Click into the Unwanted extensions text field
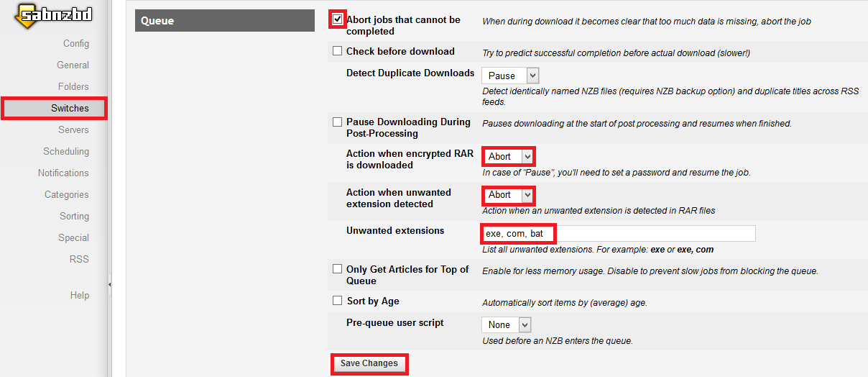The width and height of the screenshot is (868, 377). [x=618, y=234]
